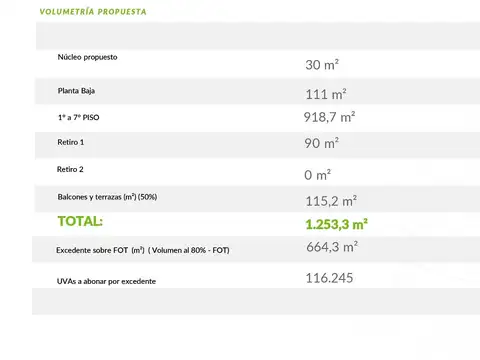Screen dimensions: 480x360
Task: Select 'UVAs a abonar por excedente' label
Action: click(106, 281)
